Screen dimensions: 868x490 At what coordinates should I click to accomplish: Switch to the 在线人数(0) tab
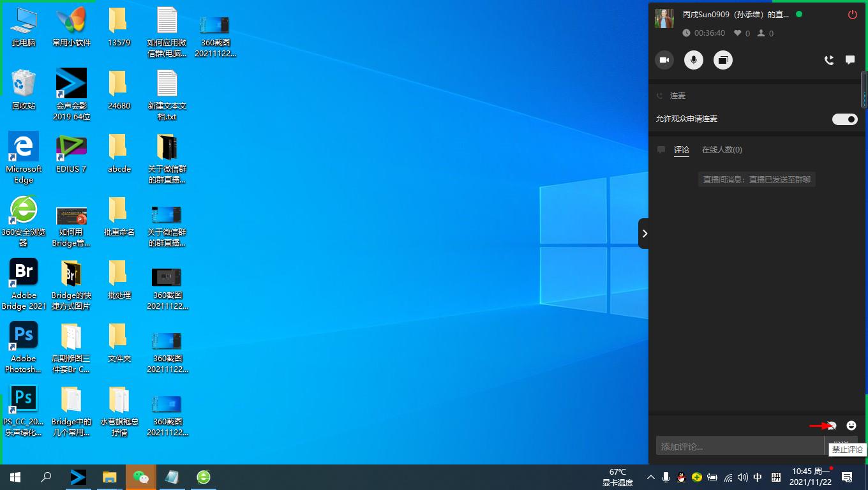pos(722,150)
